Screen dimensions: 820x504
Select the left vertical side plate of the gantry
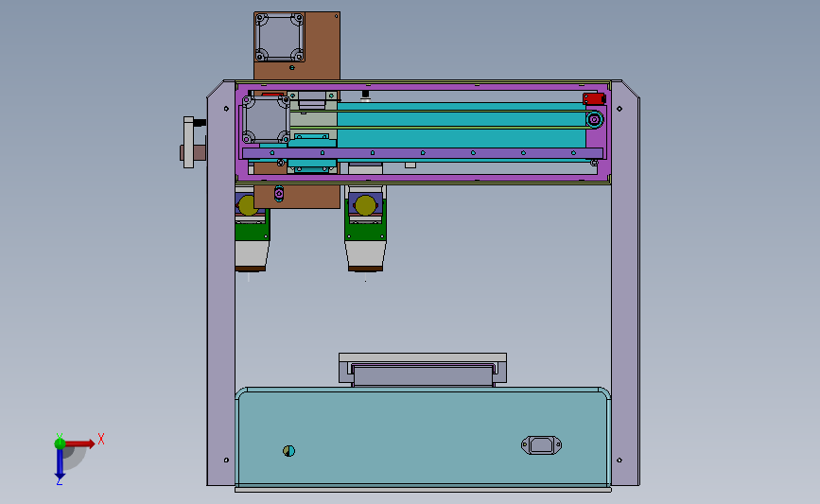tap(220, 283)
